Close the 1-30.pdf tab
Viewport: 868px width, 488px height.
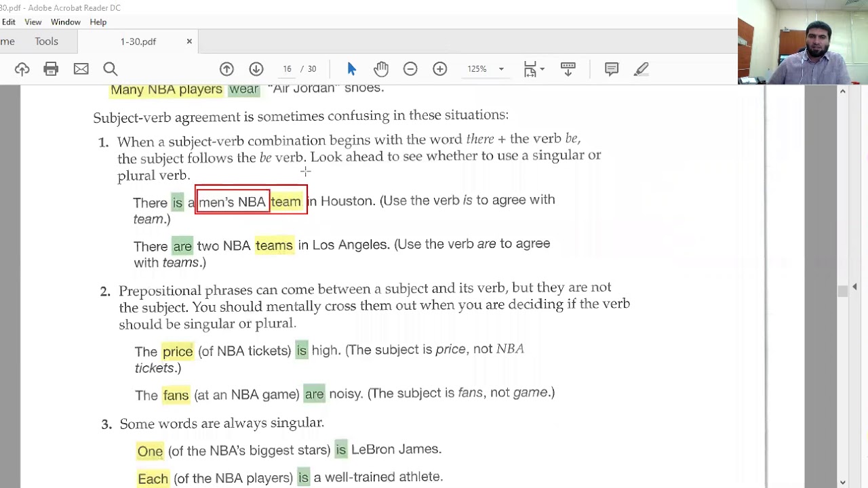(189, 41)
